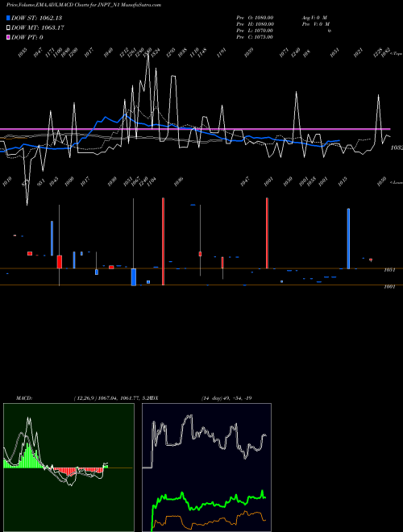Viewport: 403px width, 532px height.
Task: Click the 'Pre C: 1073.00' value
Action: [x=255, y=37]
